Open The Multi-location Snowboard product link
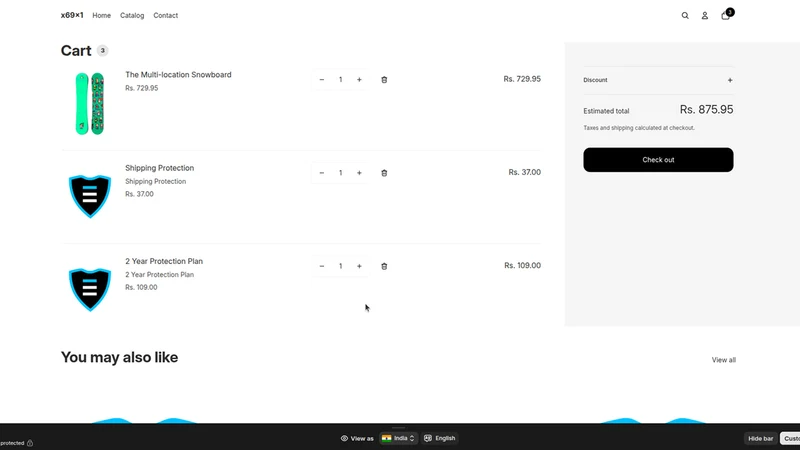This screenshot has height=450, width=800. point(178,74)
